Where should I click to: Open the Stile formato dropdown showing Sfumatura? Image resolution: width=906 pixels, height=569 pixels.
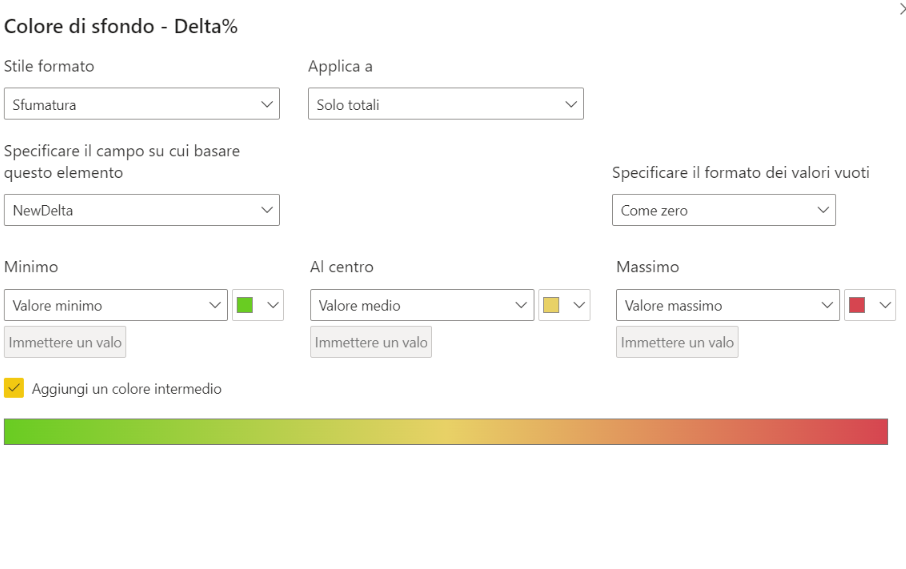pos(142,104)
